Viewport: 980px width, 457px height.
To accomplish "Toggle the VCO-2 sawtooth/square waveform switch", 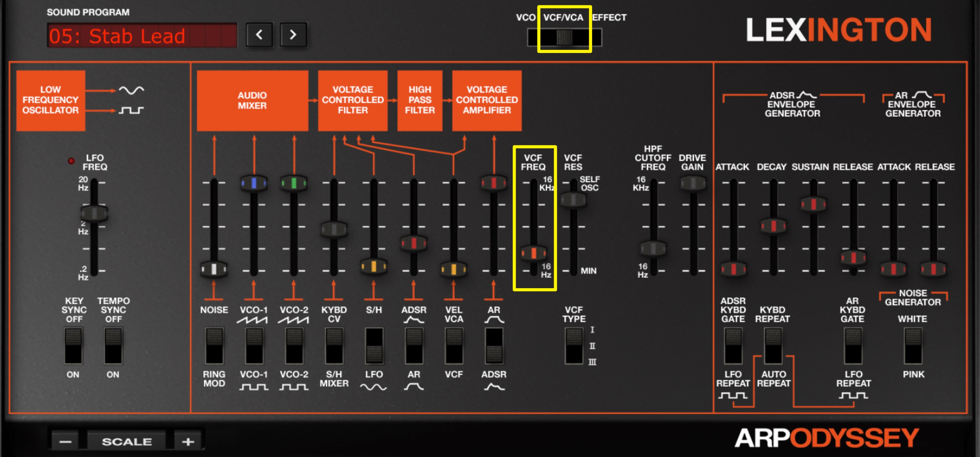I will 294,346.
